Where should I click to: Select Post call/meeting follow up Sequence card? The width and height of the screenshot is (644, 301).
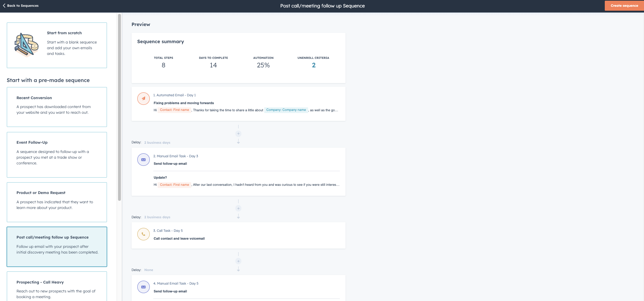pos(57,247)
